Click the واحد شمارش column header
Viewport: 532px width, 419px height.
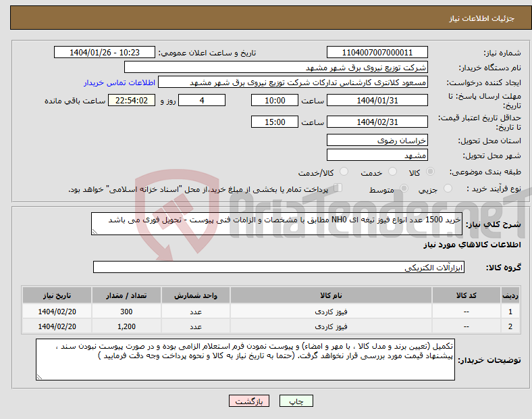[x=196, y=295]
